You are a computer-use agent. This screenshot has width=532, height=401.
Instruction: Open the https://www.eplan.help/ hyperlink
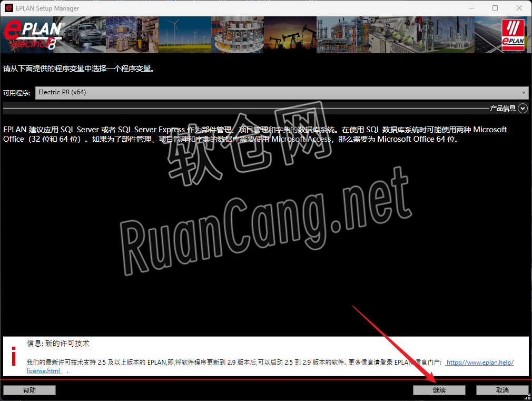point(479,362)
